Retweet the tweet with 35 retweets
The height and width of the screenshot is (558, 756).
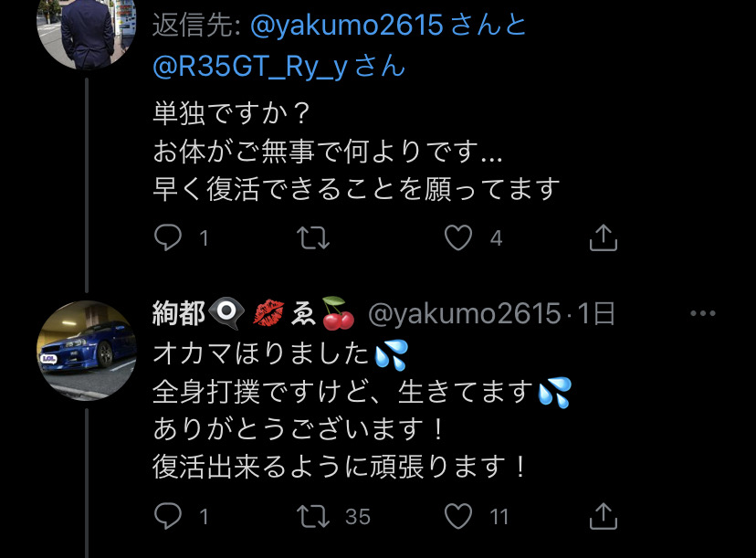[313, 516]
